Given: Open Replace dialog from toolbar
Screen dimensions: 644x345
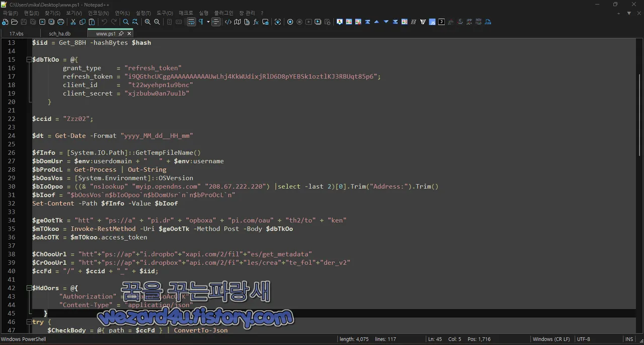Looking at the screenshot, I should (x=135, y=22).
